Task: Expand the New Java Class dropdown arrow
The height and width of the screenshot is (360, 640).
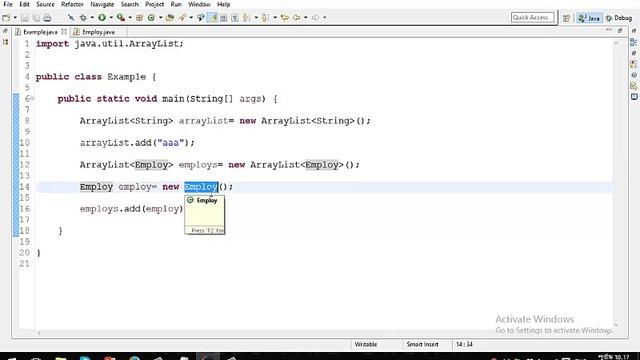Action: [x=160, y=18]
